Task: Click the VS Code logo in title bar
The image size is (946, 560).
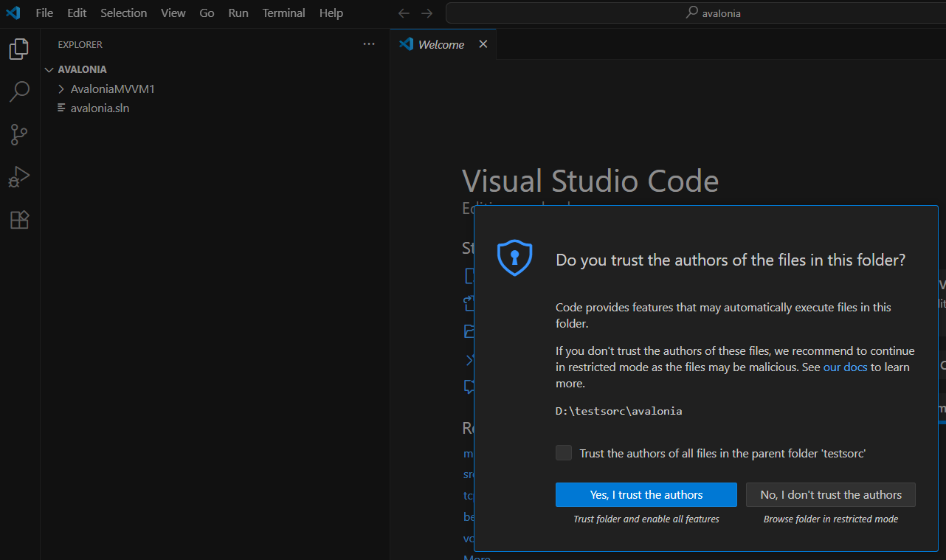Action: [x=13, y=13]
